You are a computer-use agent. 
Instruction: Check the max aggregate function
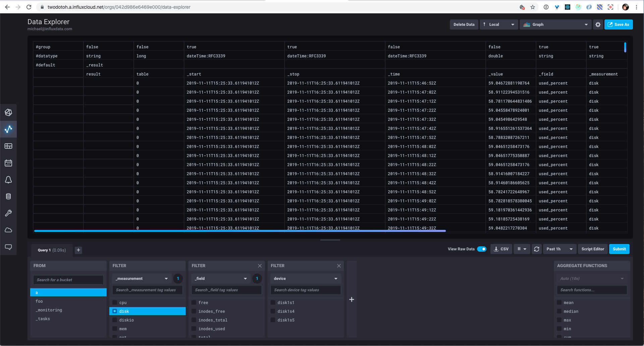559,320
